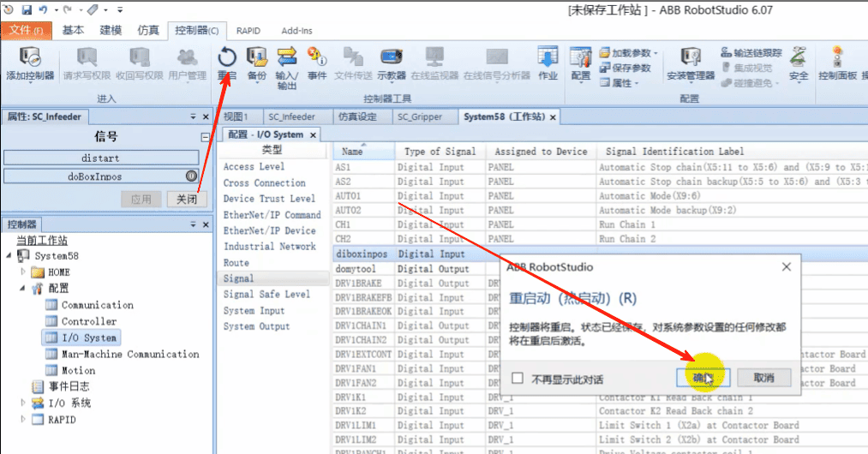Open the Configuration (配置) ribbon icon
The image size is (868, 454).
pyautogui.click(x=581, y=63)
